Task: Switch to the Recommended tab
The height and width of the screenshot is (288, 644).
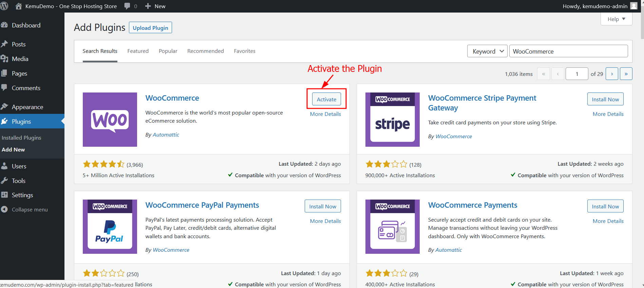Action: [206, 51]
